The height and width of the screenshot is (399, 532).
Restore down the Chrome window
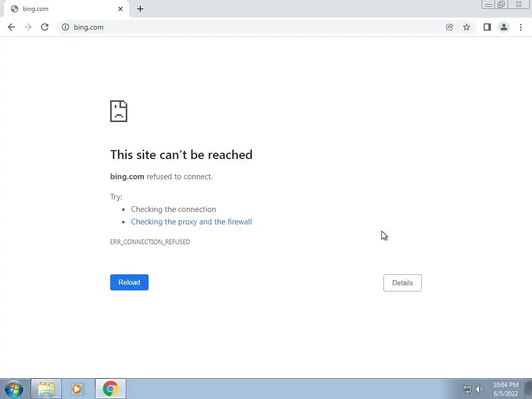[x=501, y=5]
